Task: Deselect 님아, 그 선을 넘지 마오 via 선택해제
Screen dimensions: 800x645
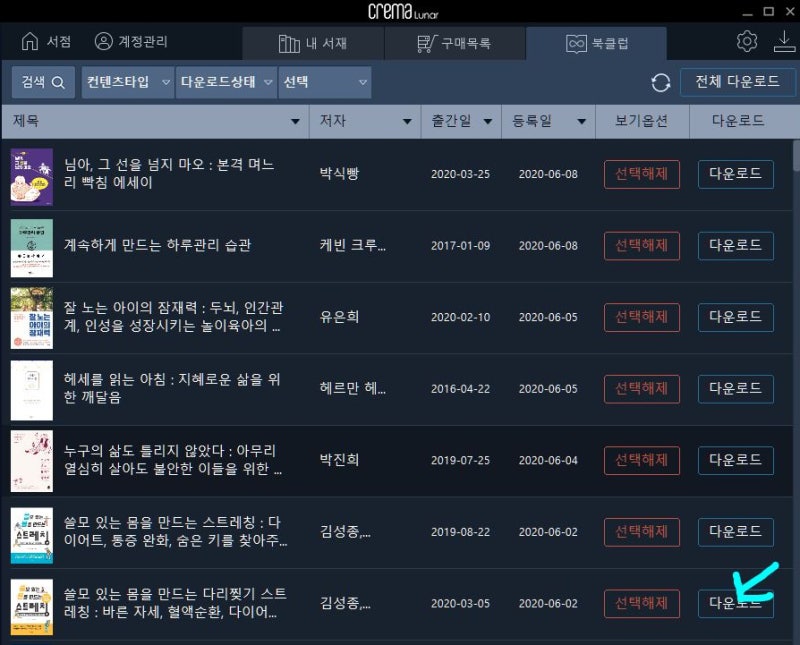Action: pyautogui.click(x=641, y=173)
